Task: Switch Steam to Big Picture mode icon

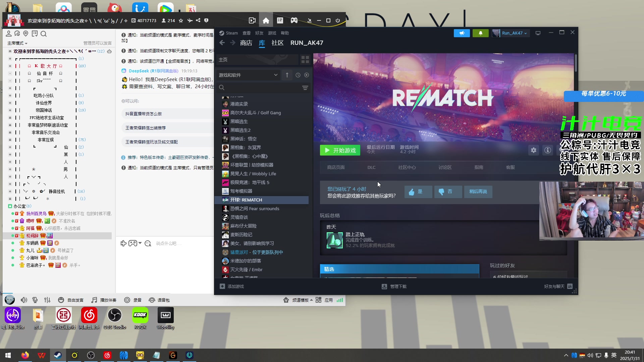Action: (x=538, y=33)
